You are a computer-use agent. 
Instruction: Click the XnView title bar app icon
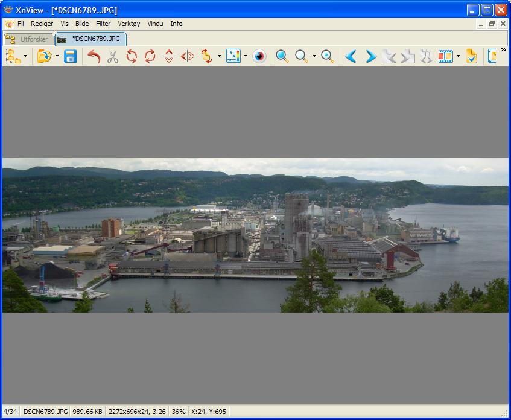coord(8,10)
